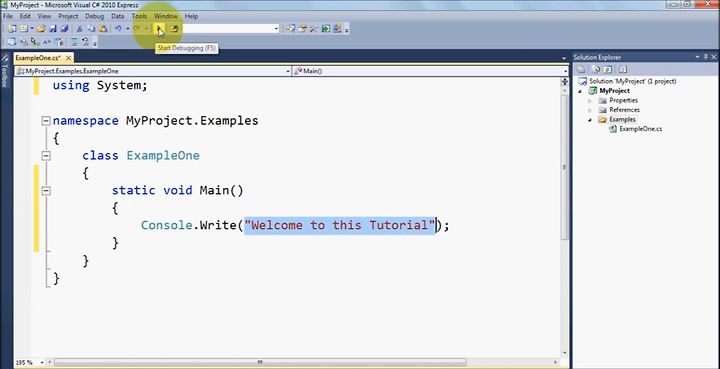Refresh Solution Explorer with the Refresh icon
This screenshot has width=720, height=369.
(x=608, y=69)
